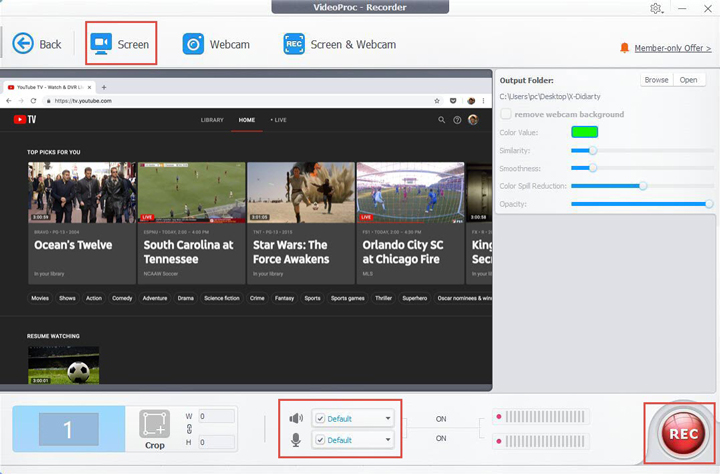Open the output folder

(688, 80)
